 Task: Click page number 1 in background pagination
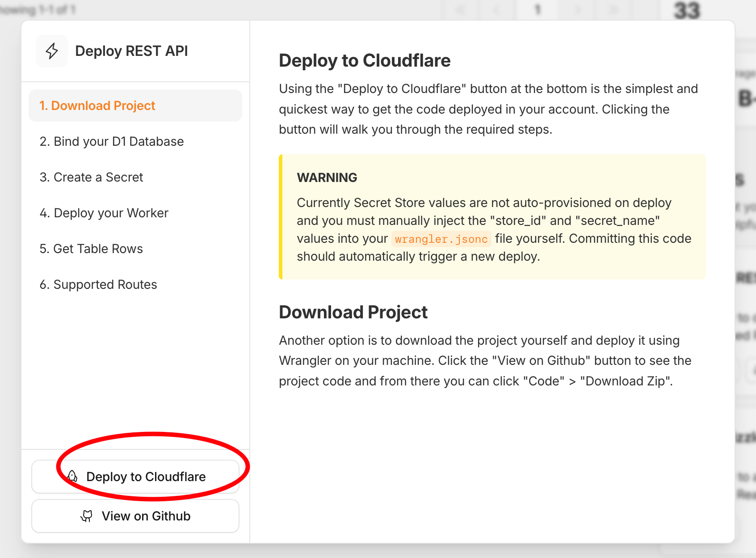click(x=538, y=9)
